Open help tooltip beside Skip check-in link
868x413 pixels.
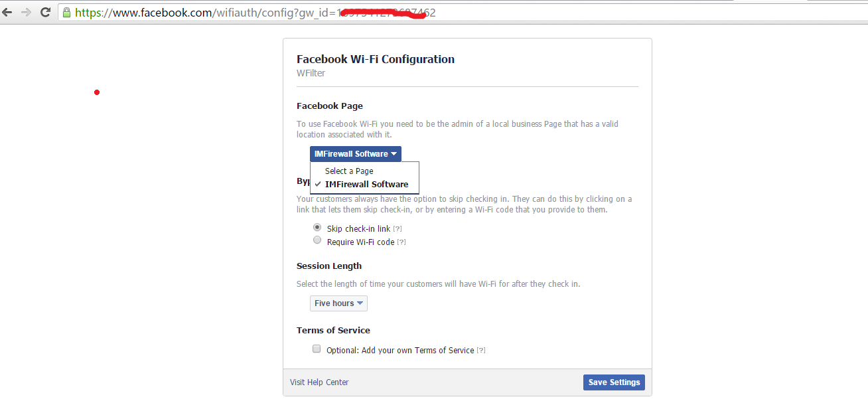click(x=397, y=229)
